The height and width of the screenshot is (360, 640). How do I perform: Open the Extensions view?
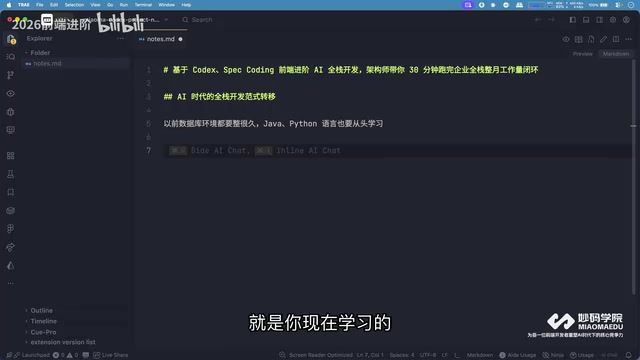click(11, 156)
